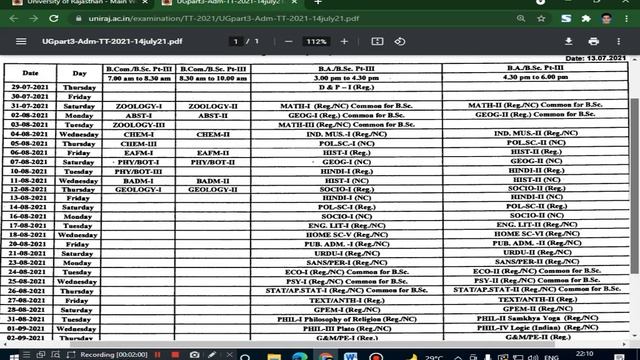Click the volume icon in system tray
The height and width of the screenshot is (360, 640).
pyautogui.click(x=532, y=357)
